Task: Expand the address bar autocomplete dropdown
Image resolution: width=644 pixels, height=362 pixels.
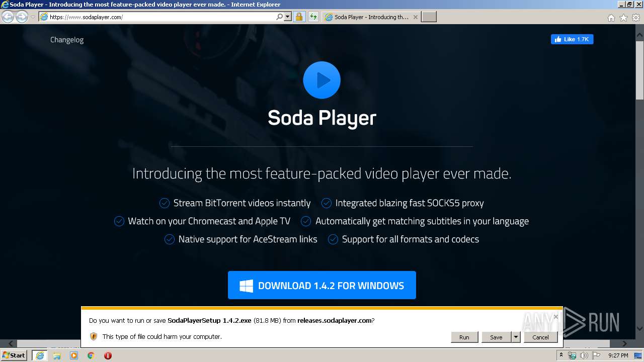Action: coord(288,17)
